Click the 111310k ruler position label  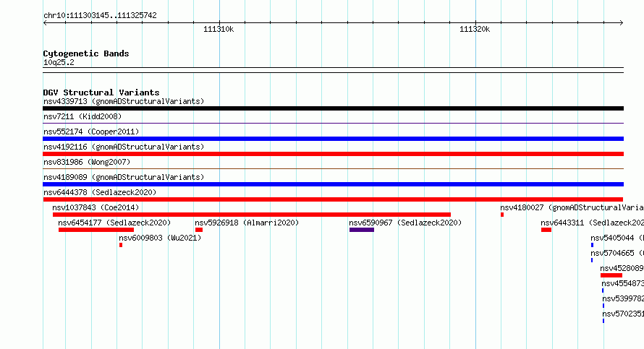click(219, 29)
